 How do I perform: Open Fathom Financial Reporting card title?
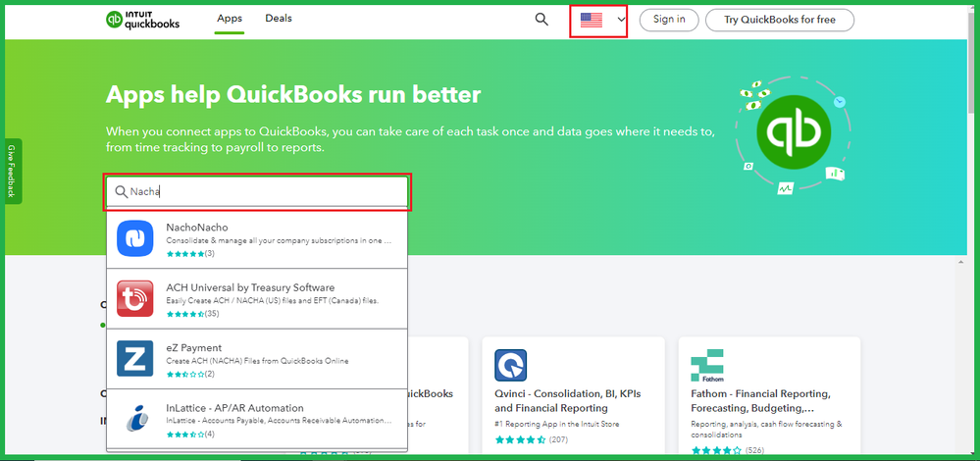click(x=760, y=401)
